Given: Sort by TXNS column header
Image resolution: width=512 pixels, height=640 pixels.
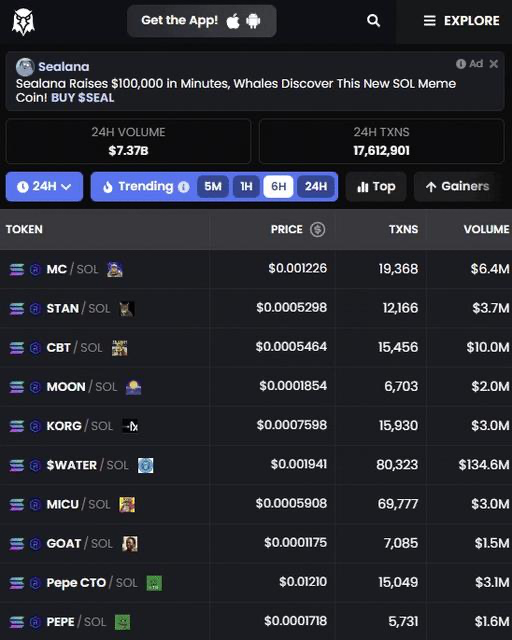Looking at the screenshot, I should click(x=403, y=229).
